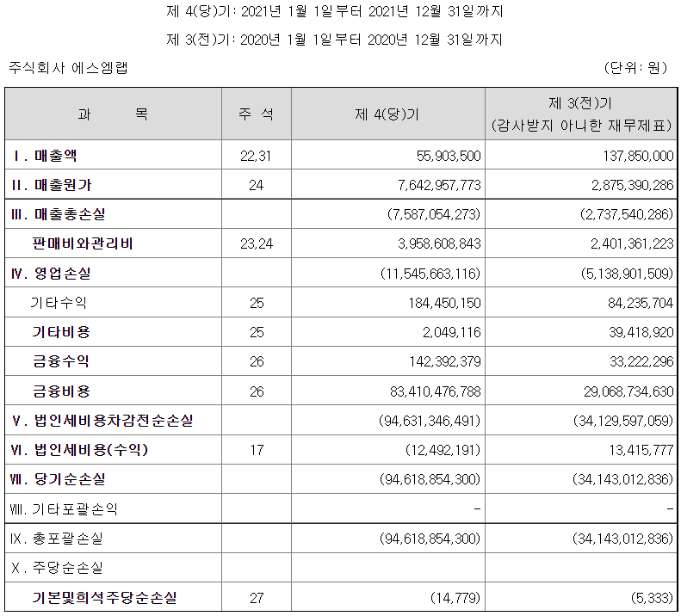
Task: Click 총포괄손실 current-period value
Action: [x=430, y=539]
